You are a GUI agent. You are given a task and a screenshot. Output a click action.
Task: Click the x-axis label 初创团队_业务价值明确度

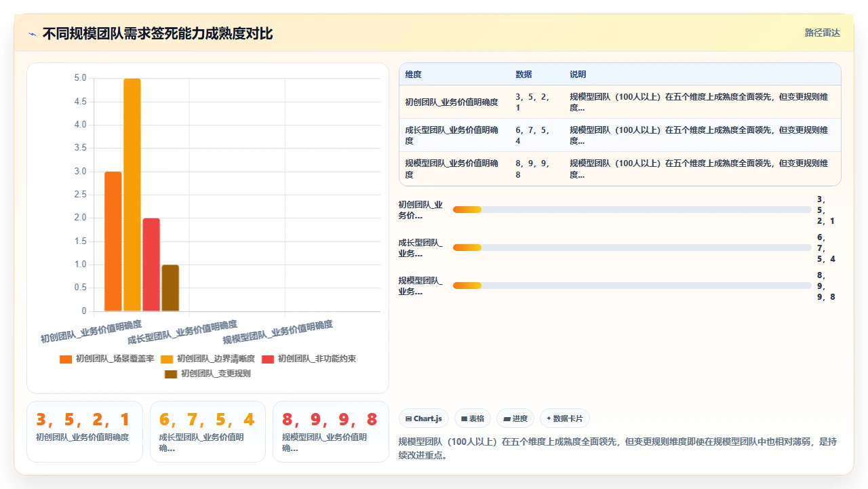[x=91, y=332]
